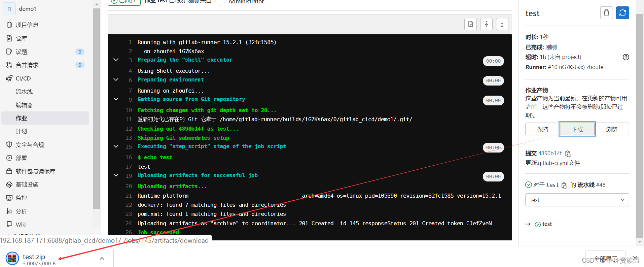Copy commit SHA with clipboard icon
The image size is (644, 267).
click(568, 154)
